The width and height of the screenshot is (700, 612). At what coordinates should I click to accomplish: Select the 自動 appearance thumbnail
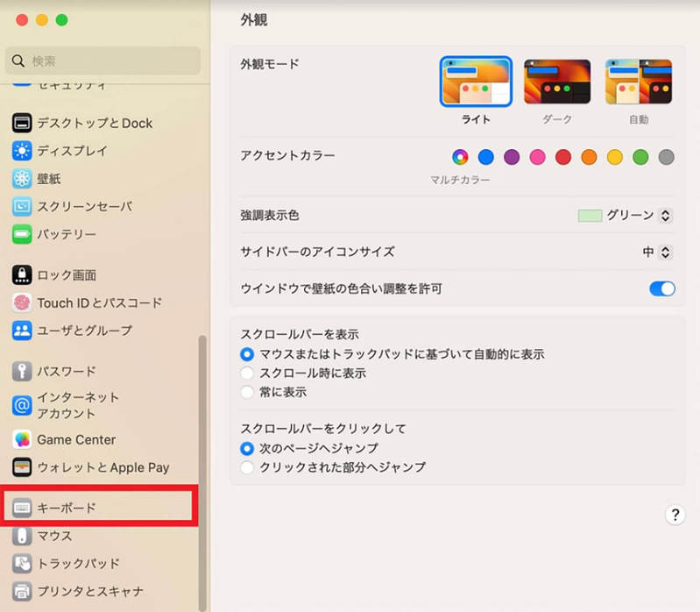point(639,82)
